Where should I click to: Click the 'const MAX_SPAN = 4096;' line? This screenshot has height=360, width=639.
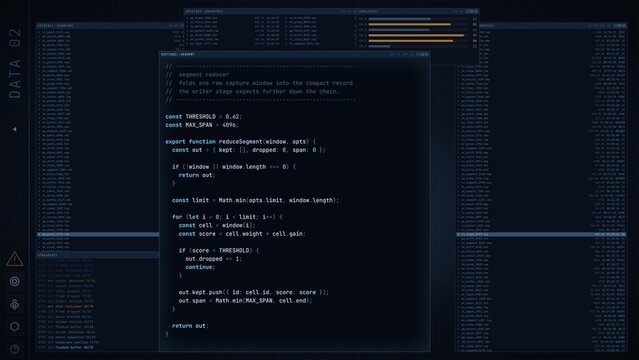(x=202, y=125)
